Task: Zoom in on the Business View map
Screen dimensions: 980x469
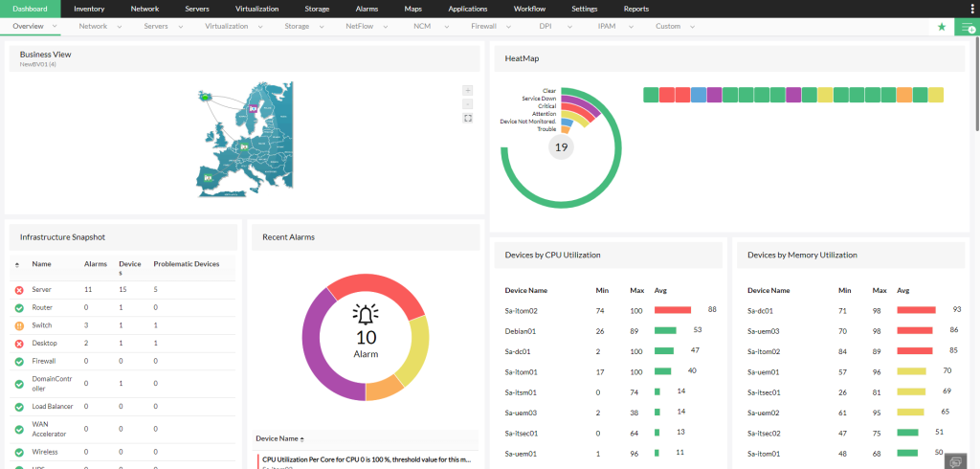Action: tap(467, 89)
